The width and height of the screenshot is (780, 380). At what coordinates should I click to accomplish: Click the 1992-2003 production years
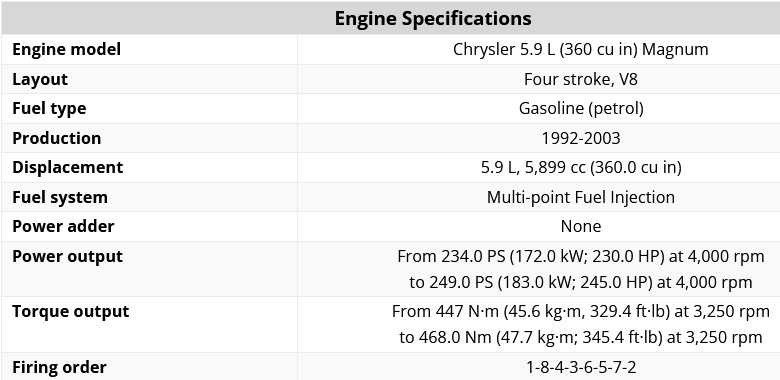pos(581,138)
